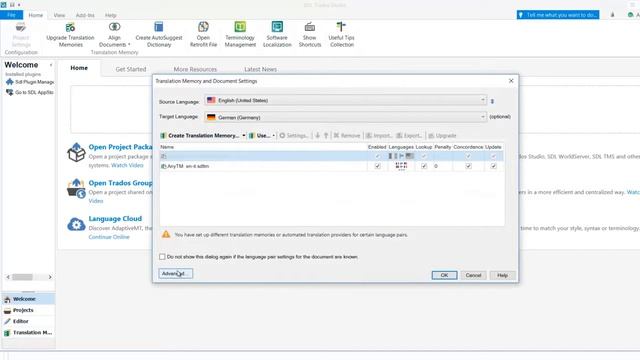Click the OK button
640x360 pixels.
(444, 275)
